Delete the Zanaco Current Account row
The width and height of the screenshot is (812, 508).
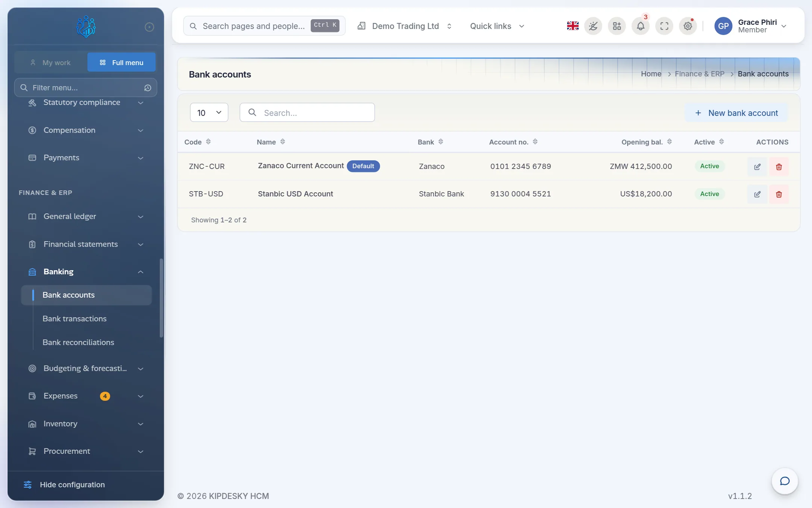pyautogui.click(x=779, y=167)
